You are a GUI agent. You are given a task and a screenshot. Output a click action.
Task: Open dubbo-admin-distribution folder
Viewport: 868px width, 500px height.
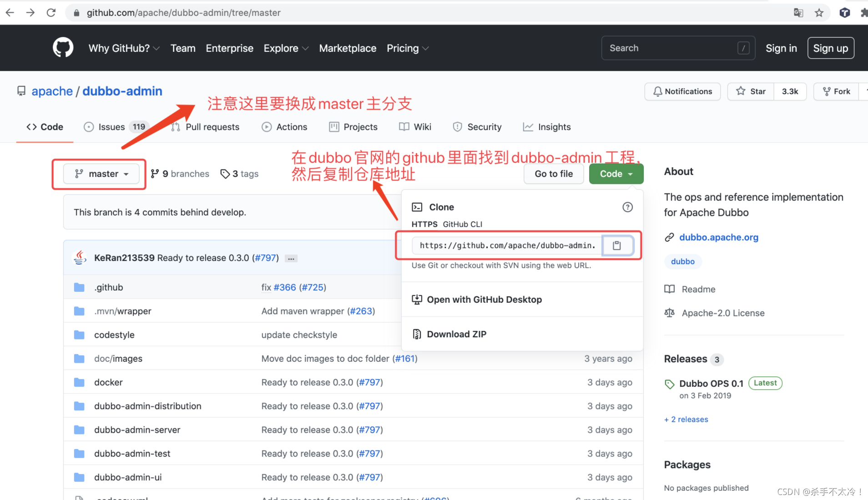click(148, 406)
